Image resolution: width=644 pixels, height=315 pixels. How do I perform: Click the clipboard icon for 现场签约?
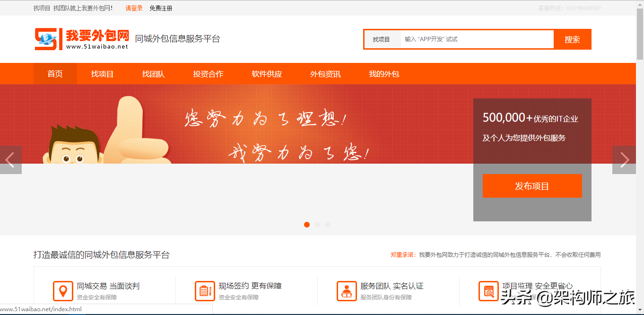click(205, 291)
